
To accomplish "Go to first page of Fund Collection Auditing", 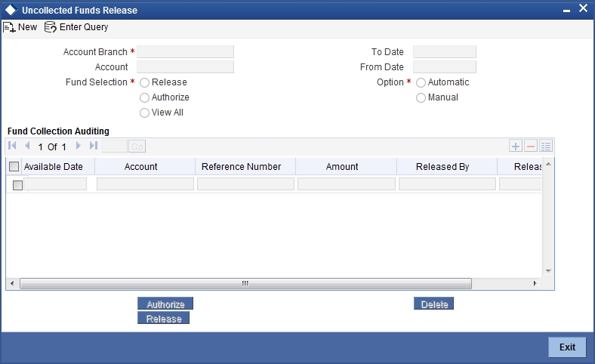I will (12, 146).
